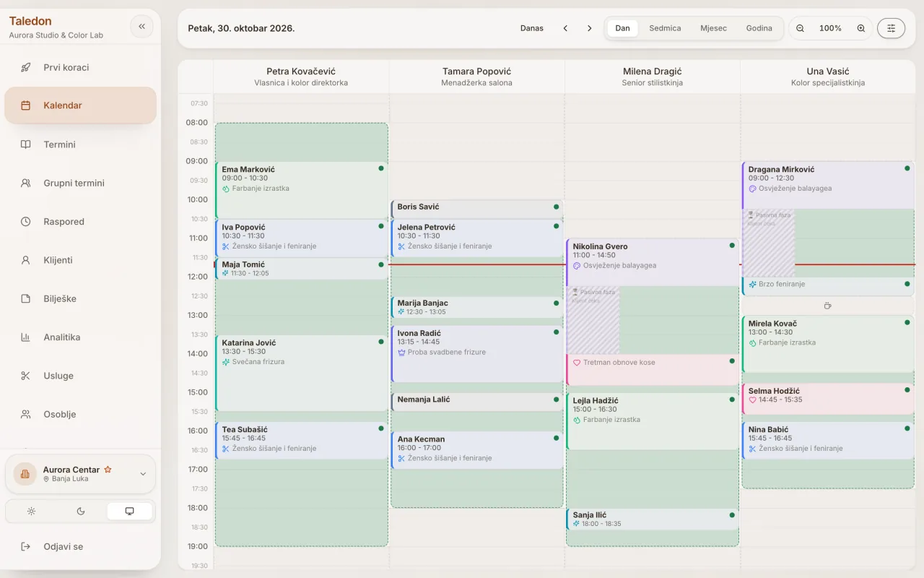The image size is (924, 578).
Task: Click Odjavi se to log out
Action: click(x=63, y=547)
